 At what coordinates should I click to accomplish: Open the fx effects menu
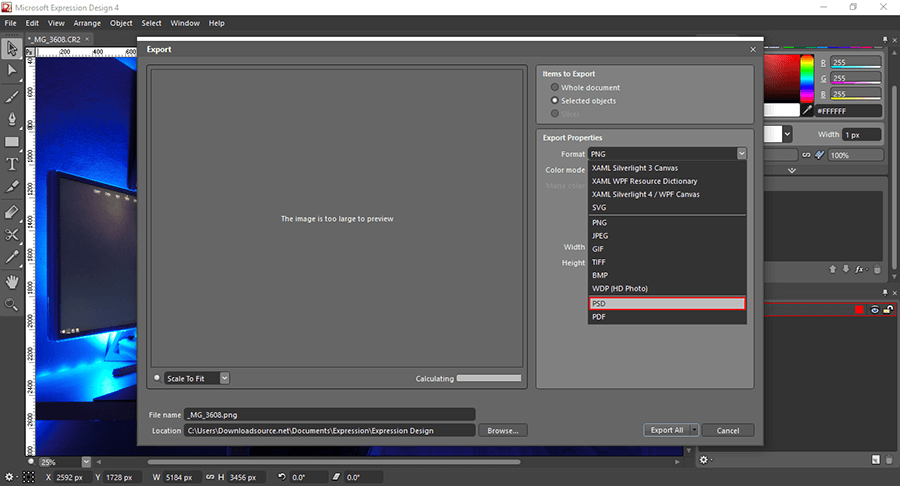click(x=860, y=269)
